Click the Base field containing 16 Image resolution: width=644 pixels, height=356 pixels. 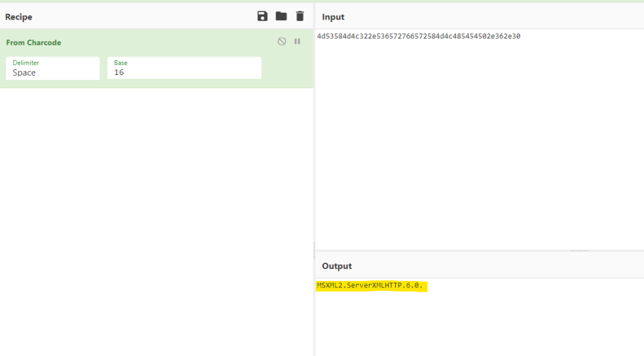tap(184, 72)
